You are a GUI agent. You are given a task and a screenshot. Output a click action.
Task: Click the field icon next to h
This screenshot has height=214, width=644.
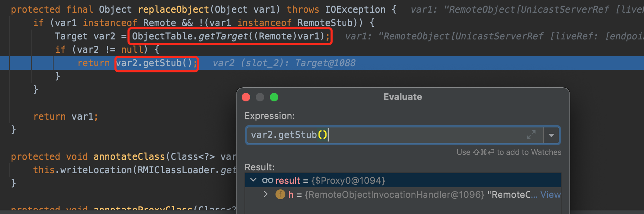click(280, 194)
